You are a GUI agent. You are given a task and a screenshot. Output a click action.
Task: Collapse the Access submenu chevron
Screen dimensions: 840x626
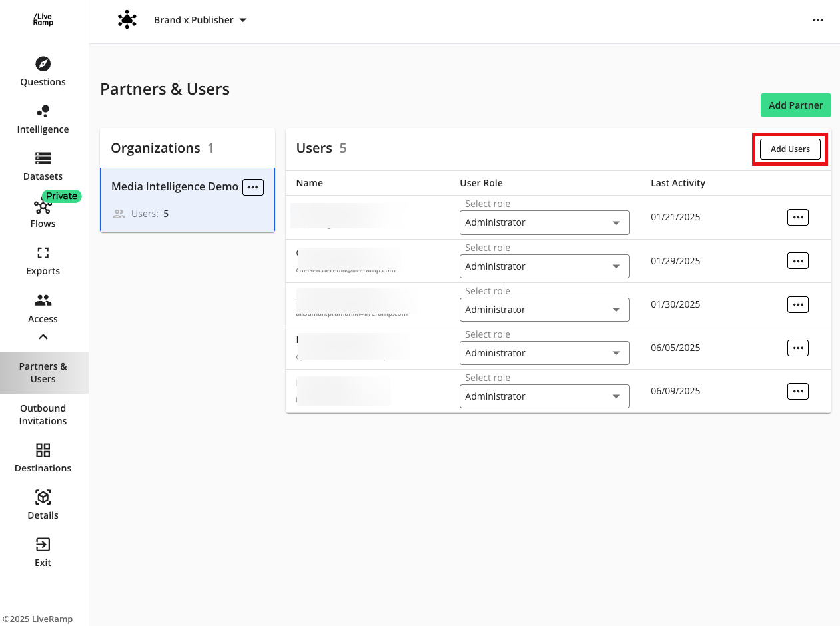point(43,337)
